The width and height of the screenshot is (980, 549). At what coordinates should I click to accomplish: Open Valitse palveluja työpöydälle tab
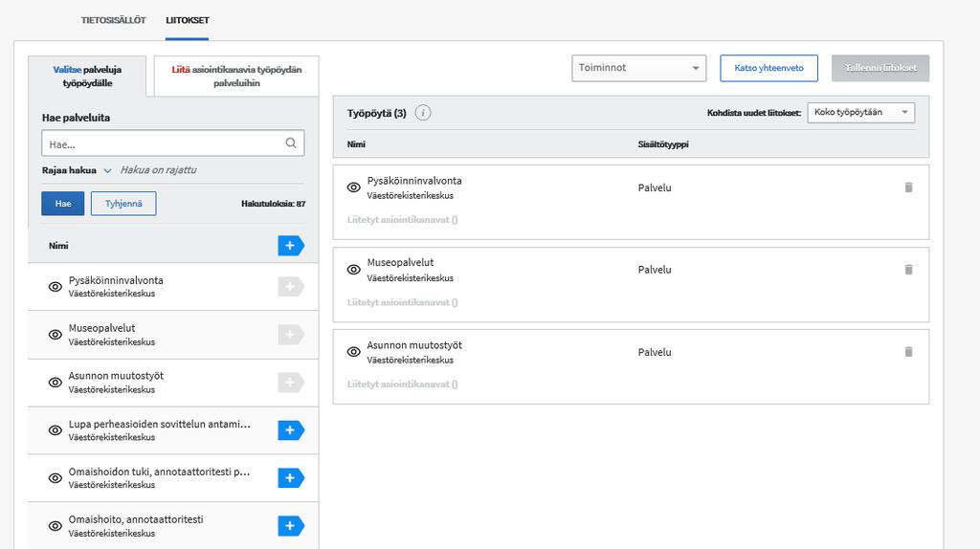(87, 77)
